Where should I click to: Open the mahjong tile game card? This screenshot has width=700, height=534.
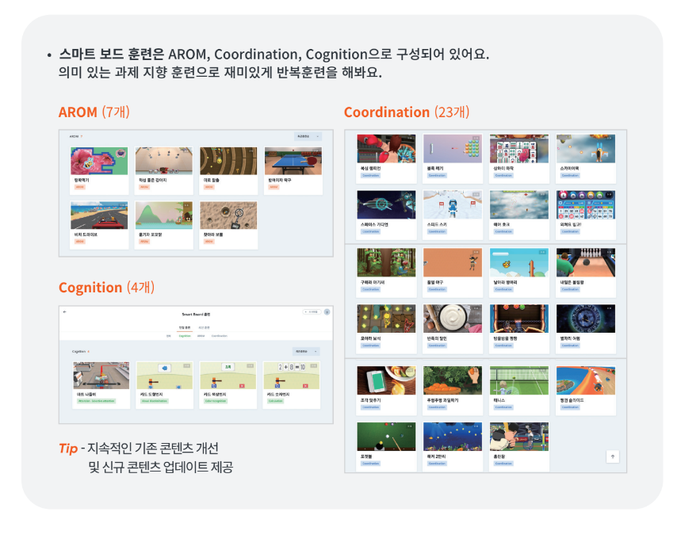click(x=520, y=149)
